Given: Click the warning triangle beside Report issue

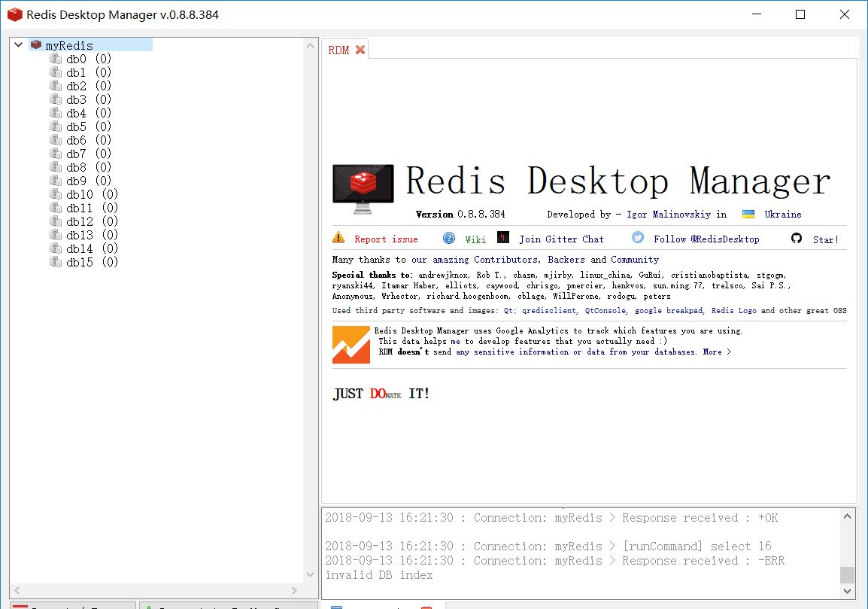Looking at the screenshot, I should coord(338,238).
